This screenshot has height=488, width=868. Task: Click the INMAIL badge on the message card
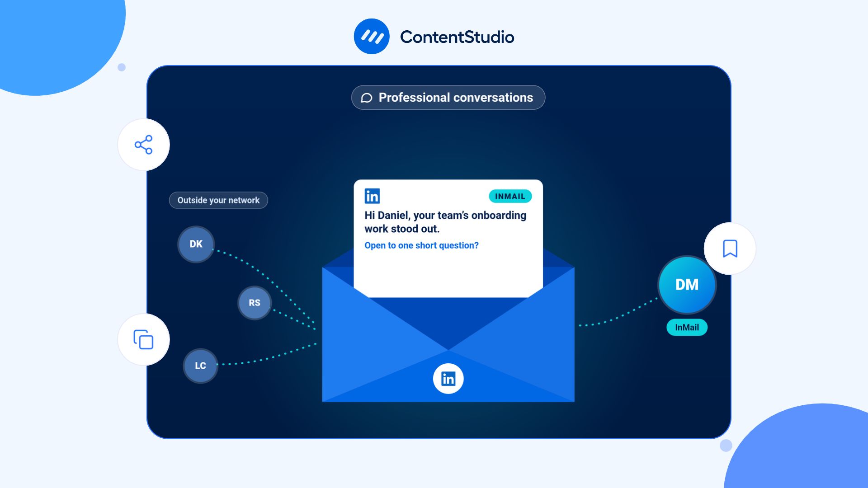click(x=510, y=196)
